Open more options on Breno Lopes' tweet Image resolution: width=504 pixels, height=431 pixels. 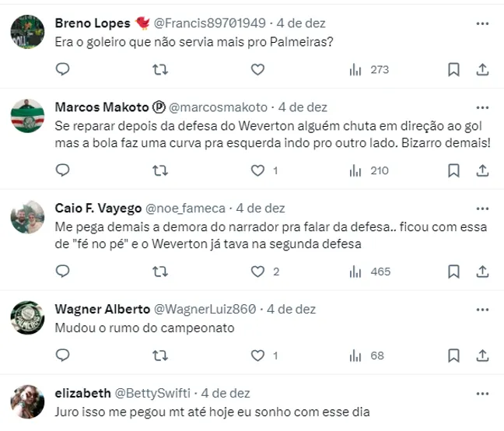coord(482,22)
